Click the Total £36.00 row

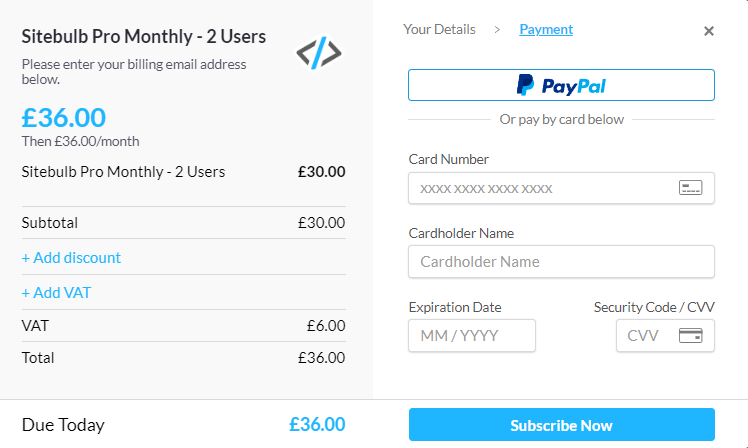(183, 358)
